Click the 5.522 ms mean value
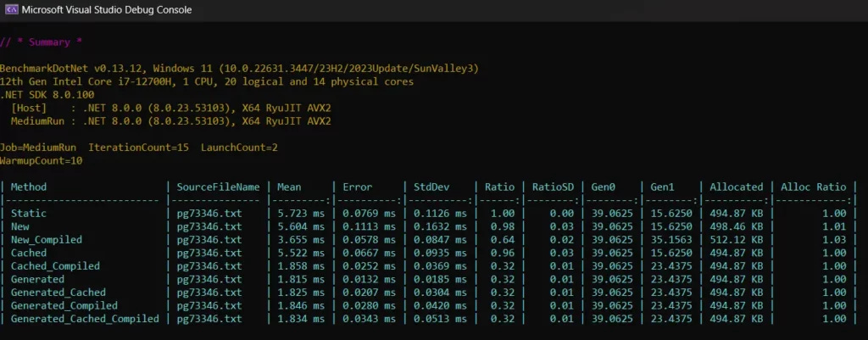 point(301,253)
